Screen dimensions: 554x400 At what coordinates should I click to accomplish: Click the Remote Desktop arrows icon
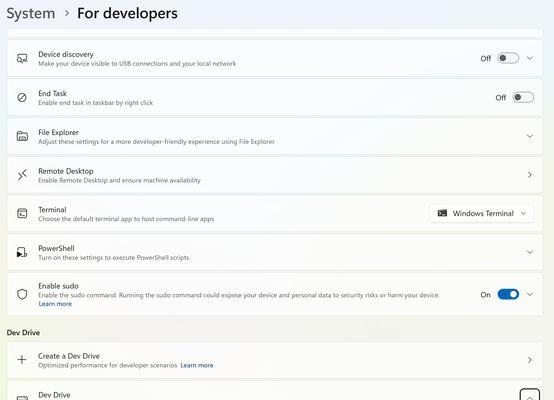point(22,175)
